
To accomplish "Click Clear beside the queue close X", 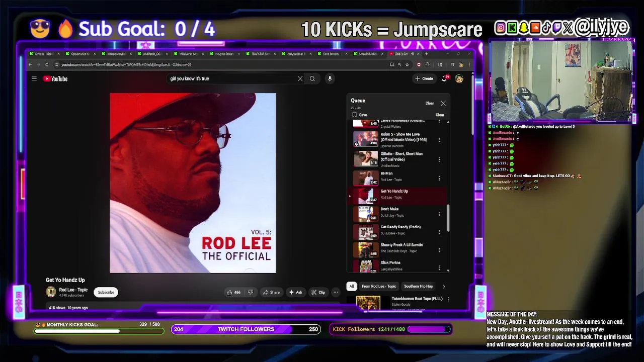I will coord(430,103).
